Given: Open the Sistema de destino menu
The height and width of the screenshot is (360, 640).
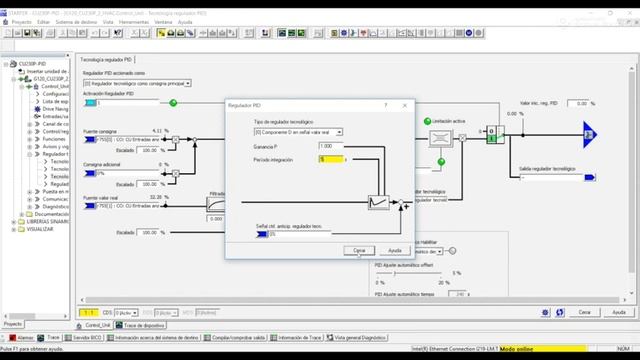Looking at the screenshot, I should [76, 22].
